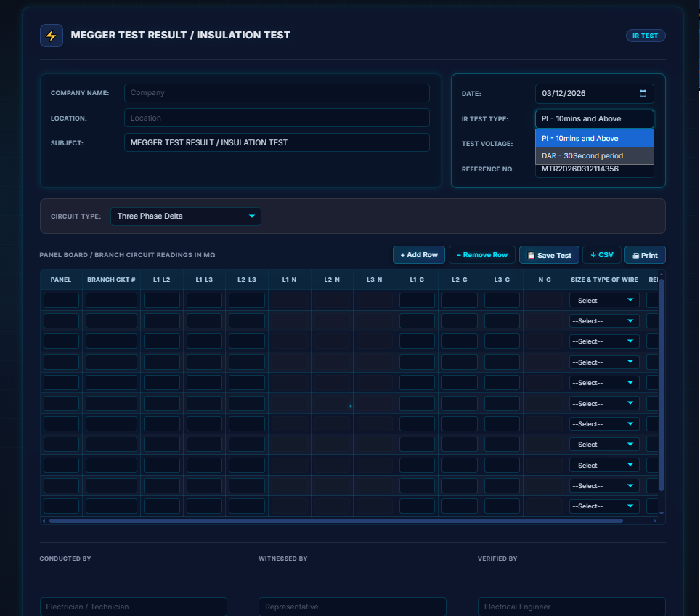
Task: Expand the IR Test Type combo box
Action: [x=594, y=119]
